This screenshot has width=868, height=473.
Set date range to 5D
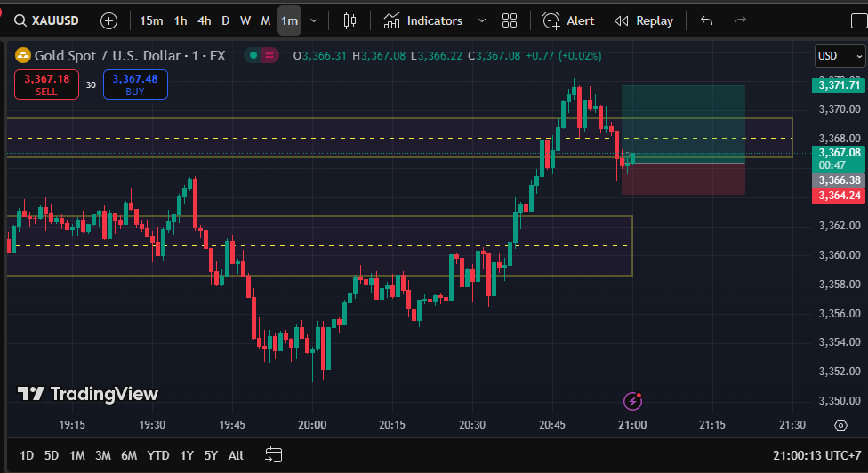coord(52,455)
